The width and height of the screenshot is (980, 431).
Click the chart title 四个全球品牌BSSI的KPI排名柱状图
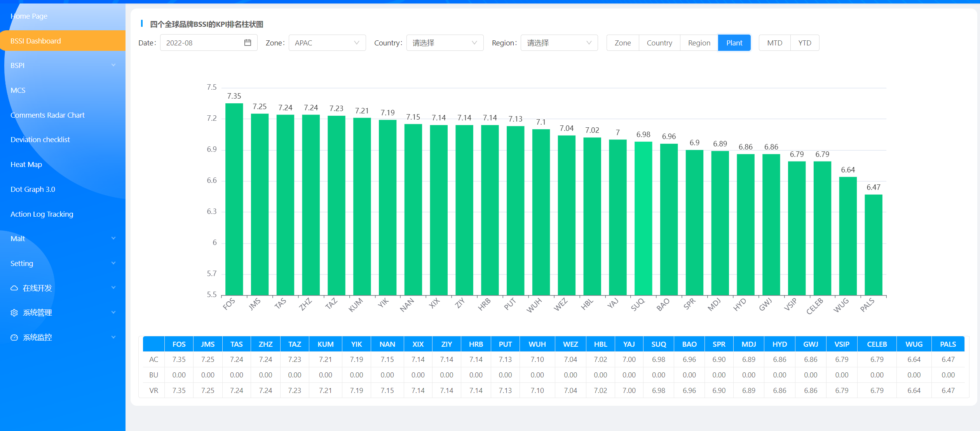(x=207, y=24)
